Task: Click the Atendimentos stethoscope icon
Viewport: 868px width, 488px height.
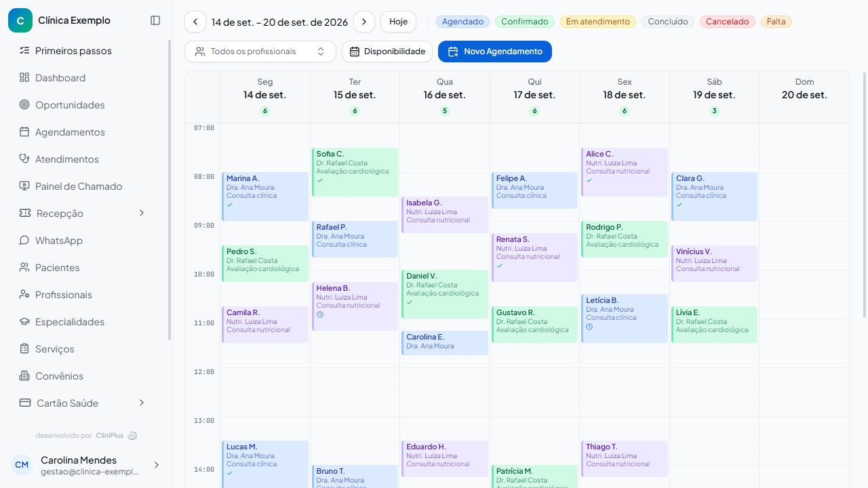Action: click(24, 159)
